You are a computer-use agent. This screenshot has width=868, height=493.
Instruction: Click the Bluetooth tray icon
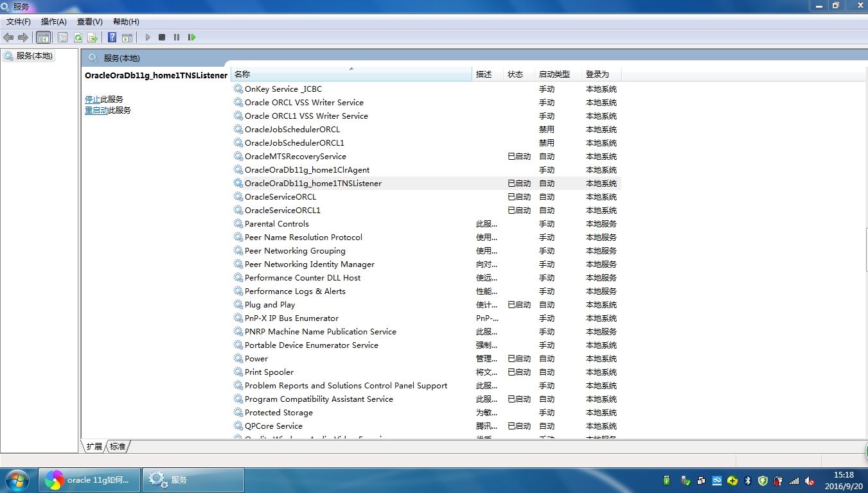pos(748,481)
